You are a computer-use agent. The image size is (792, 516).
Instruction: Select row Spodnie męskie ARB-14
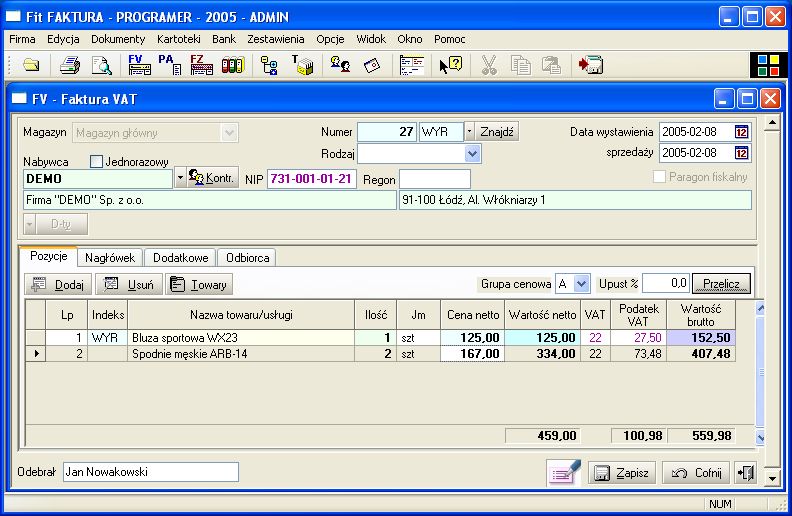tap(380, 353)
